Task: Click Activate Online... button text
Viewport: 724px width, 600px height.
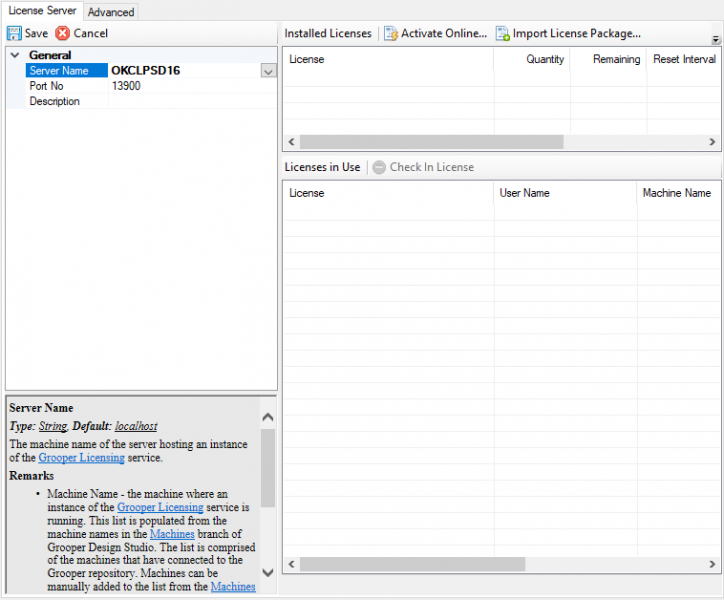Action: (444, 33)
